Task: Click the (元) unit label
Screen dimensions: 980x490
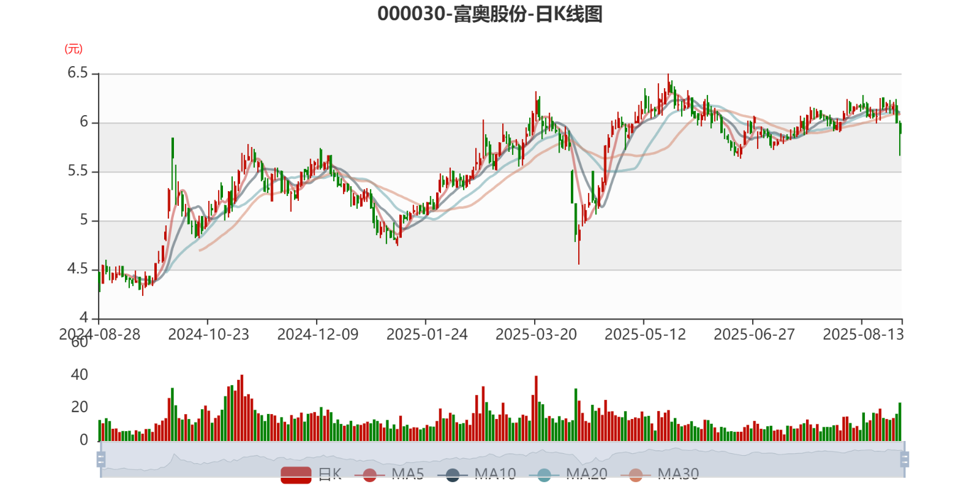Action: [73, 49]
